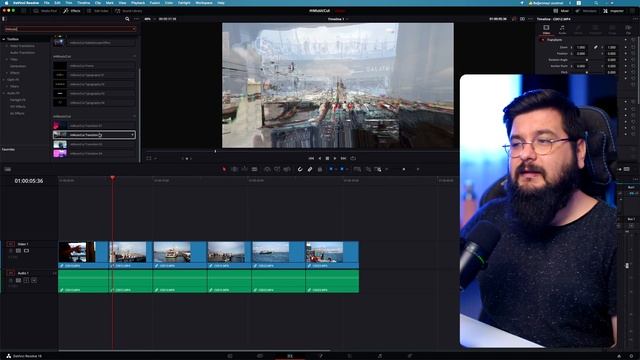This screenshot has height=360, width=640.
Task: Toggle the Audio 1 mute button
Action: pos(34,280)
